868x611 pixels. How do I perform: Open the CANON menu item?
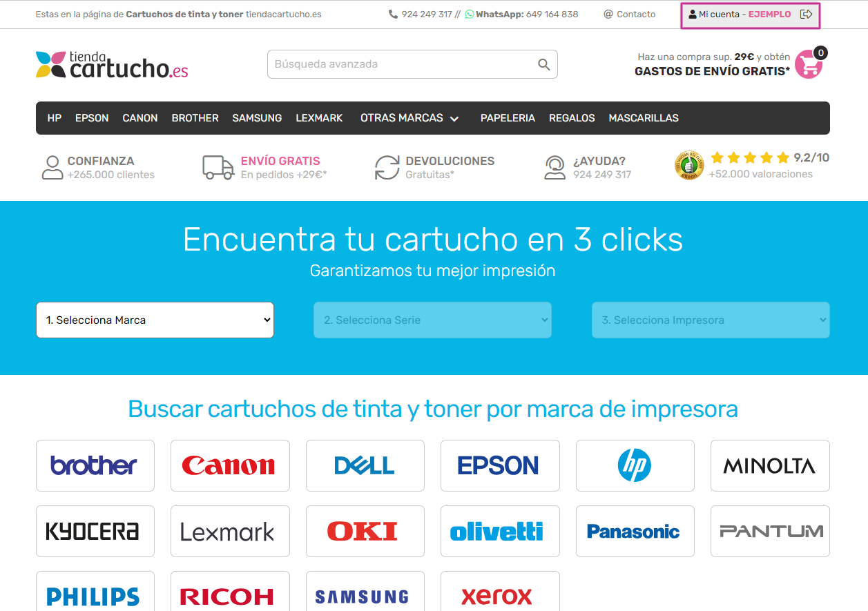[140, 118]
